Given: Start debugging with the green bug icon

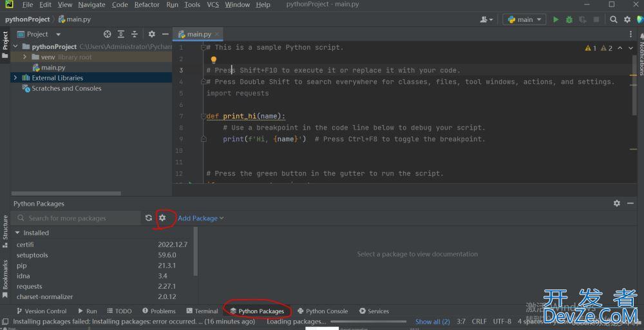Looking at the screenshot, I should pos(569,19).
